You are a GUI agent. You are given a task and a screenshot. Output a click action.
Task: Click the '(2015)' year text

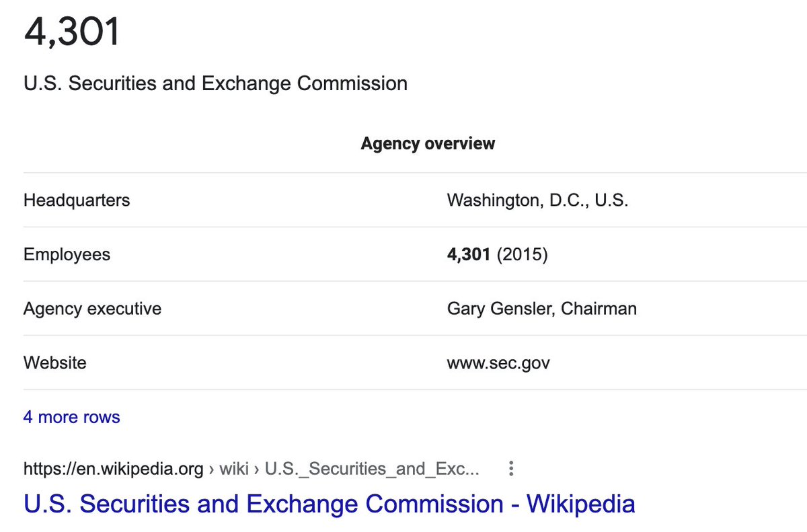(523, 255)
